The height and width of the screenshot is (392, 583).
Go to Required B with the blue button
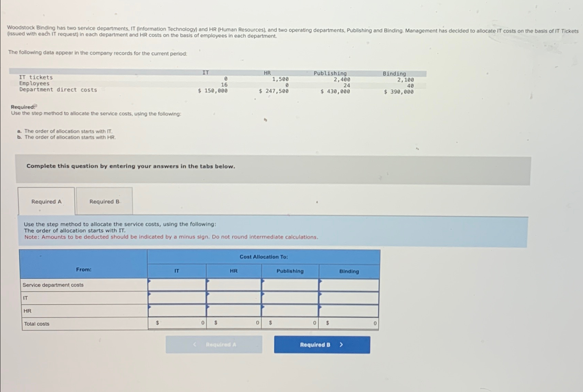(x=322, y=345)
